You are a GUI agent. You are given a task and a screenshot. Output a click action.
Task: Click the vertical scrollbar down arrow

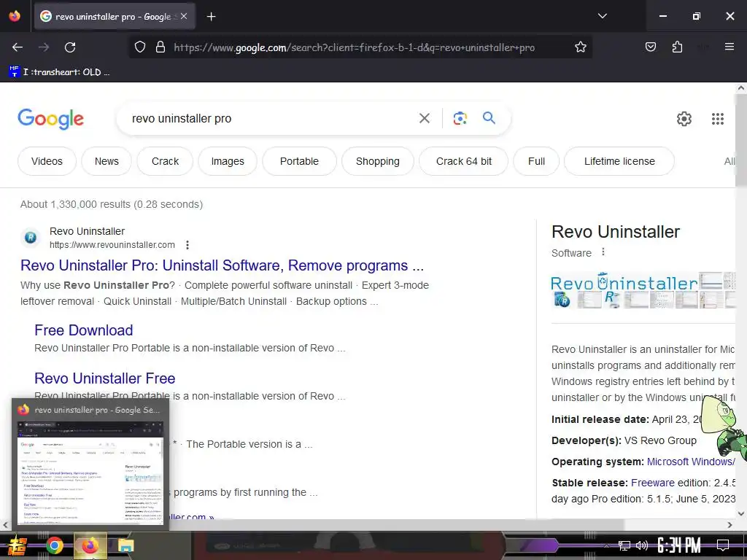click(741, 513)
